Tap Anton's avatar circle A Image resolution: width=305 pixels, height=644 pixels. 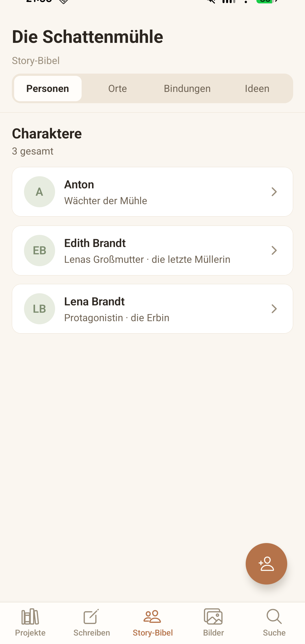[40, 192]
